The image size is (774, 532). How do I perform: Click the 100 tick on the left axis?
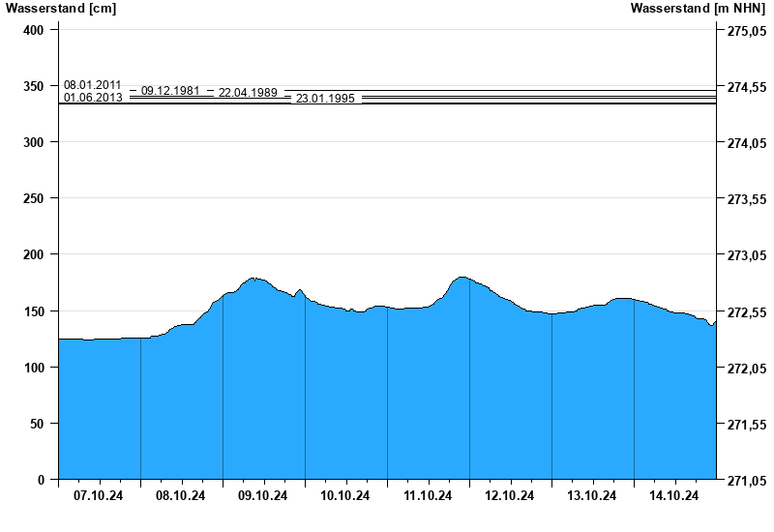[34, 368]
